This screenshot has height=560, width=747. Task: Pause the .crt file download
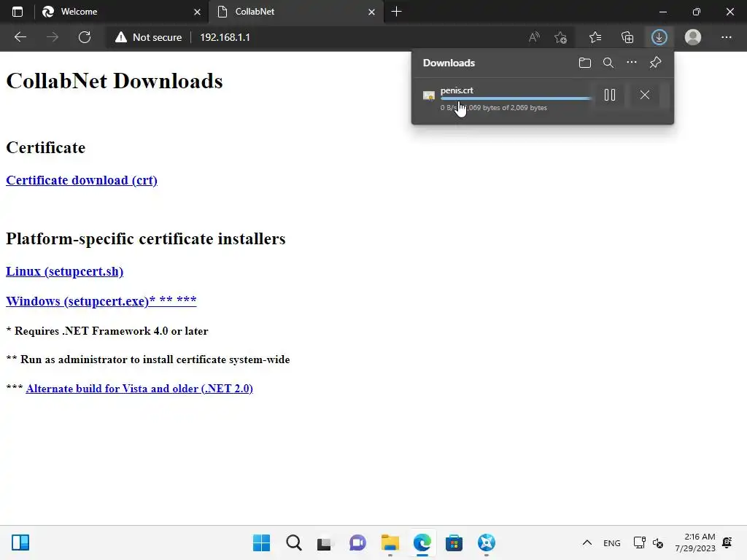click(610, 95)
